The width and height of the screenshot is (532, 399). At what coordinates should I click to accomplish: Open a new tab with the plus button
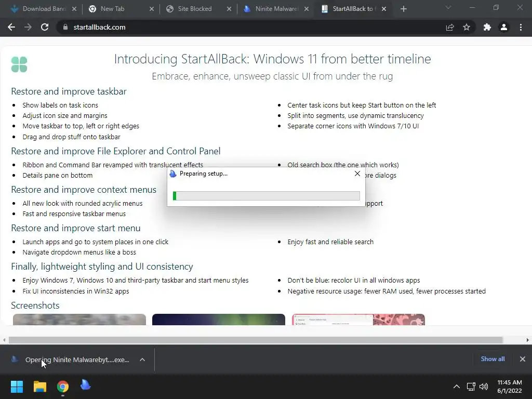pos(403,9)
